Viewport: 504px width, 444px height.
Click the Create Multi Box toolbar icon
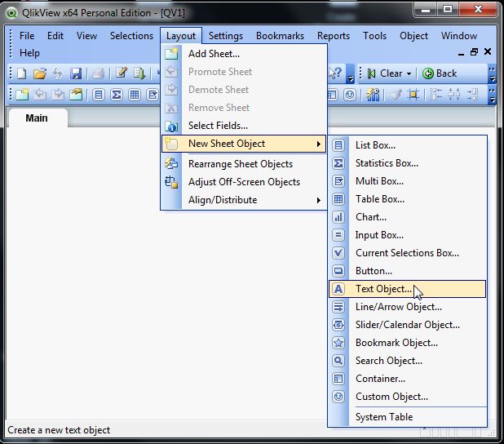(153, 95)
